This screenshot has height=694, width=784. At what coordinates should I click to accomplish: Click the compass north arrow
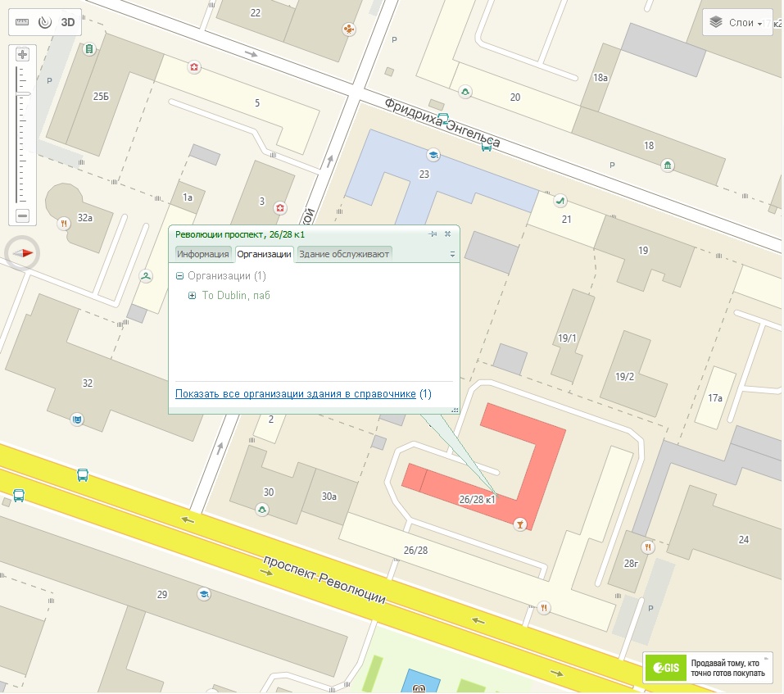pos(22,253)
